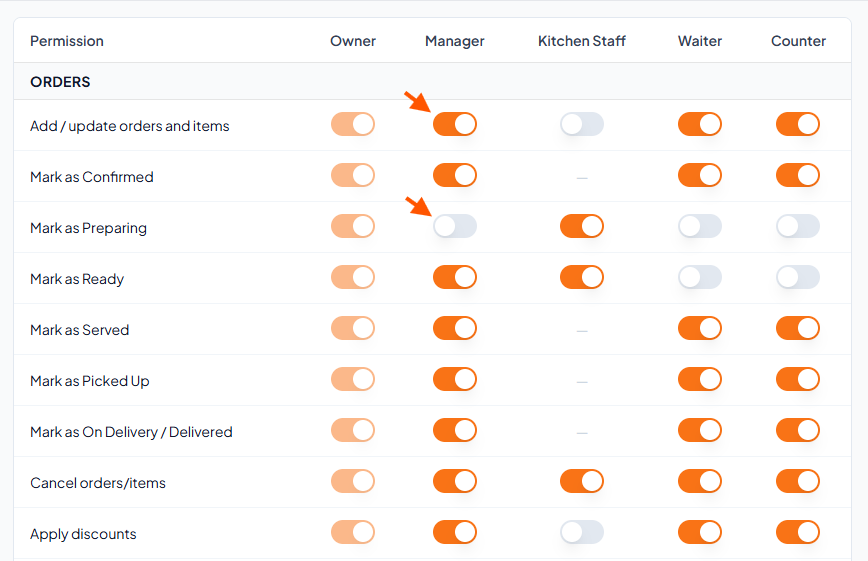Disable Manager Apply discounts permission

[454, 532]
